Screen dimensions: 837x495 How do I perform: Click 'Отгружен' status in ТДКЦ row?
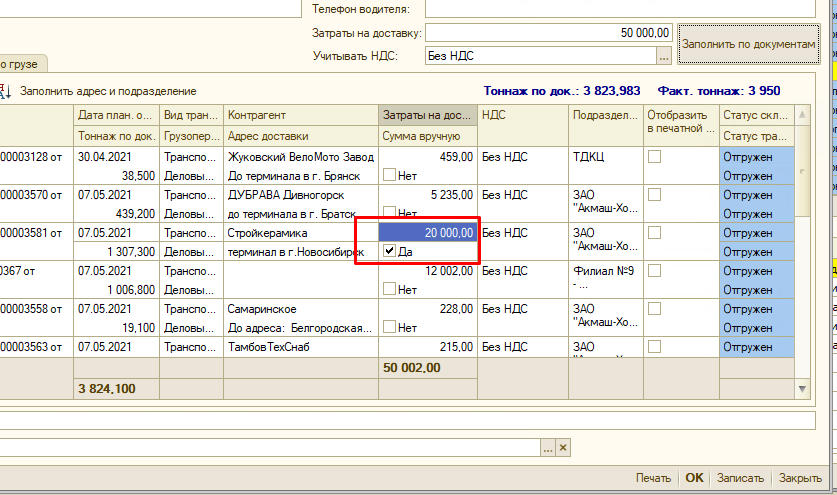(x=756, y=157)
